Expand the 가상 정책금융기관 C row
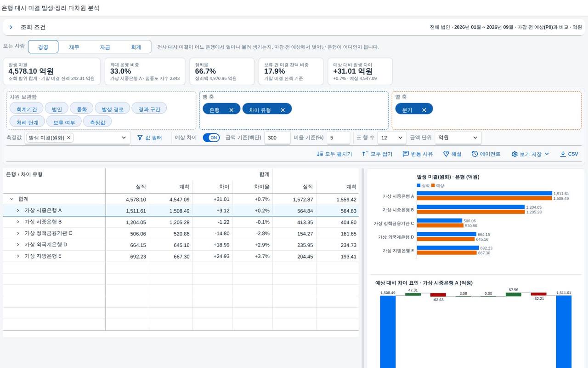Screen dimensions: 588x368 (x=18, y=233)
